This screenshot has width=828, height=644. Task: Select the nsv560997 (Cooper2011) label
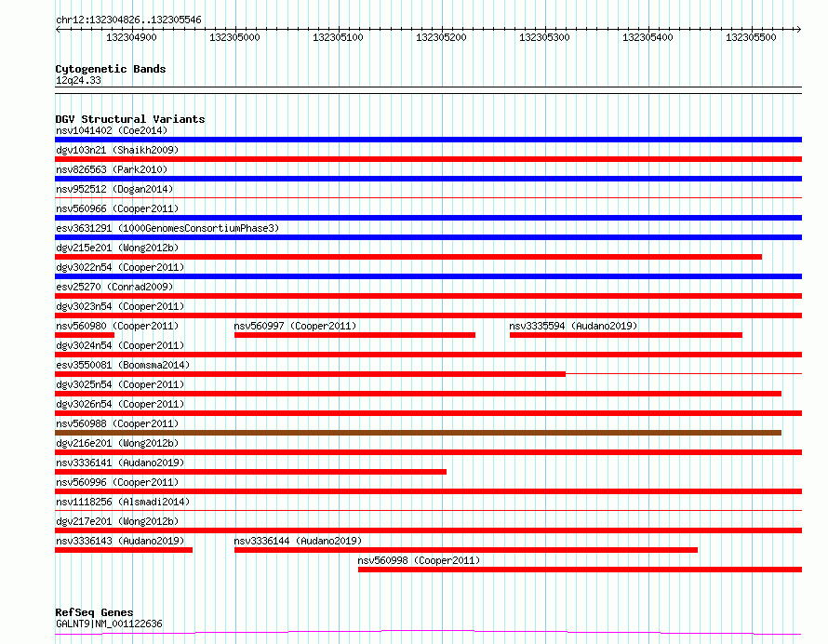coord(295,326)
